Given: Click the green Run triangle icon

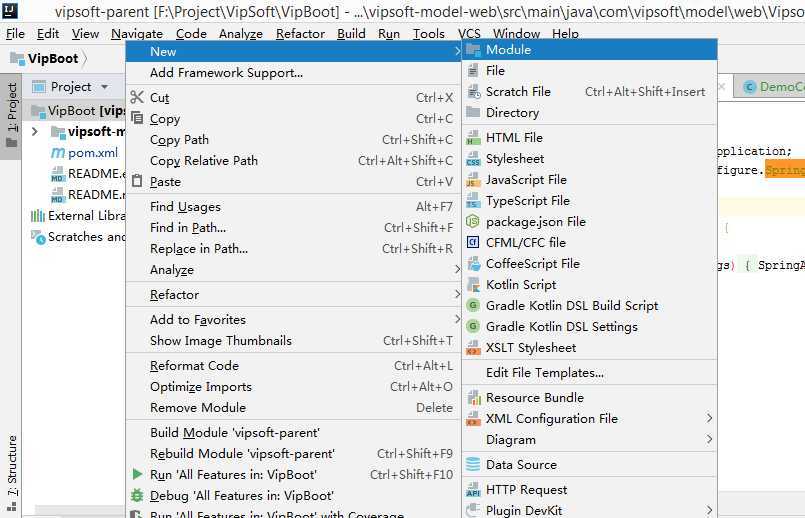Looking at the screenshot, I should (137, 474).
